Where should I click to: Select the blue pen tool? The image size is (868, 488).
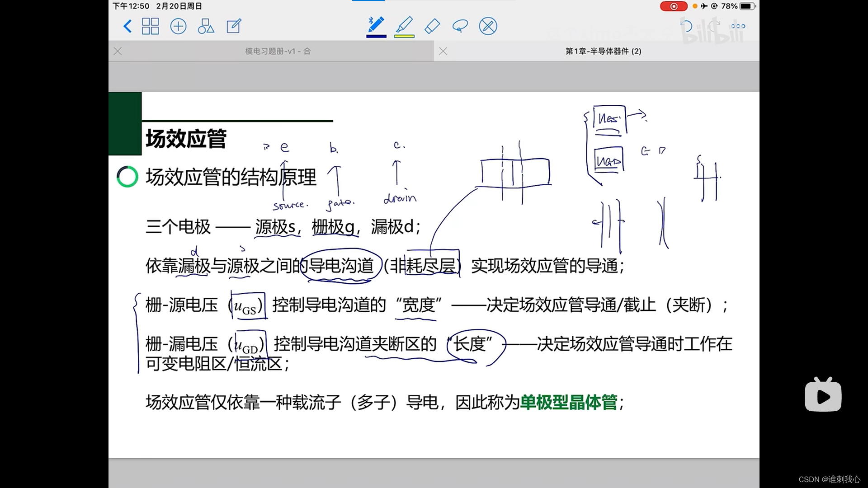coord(376,25)
